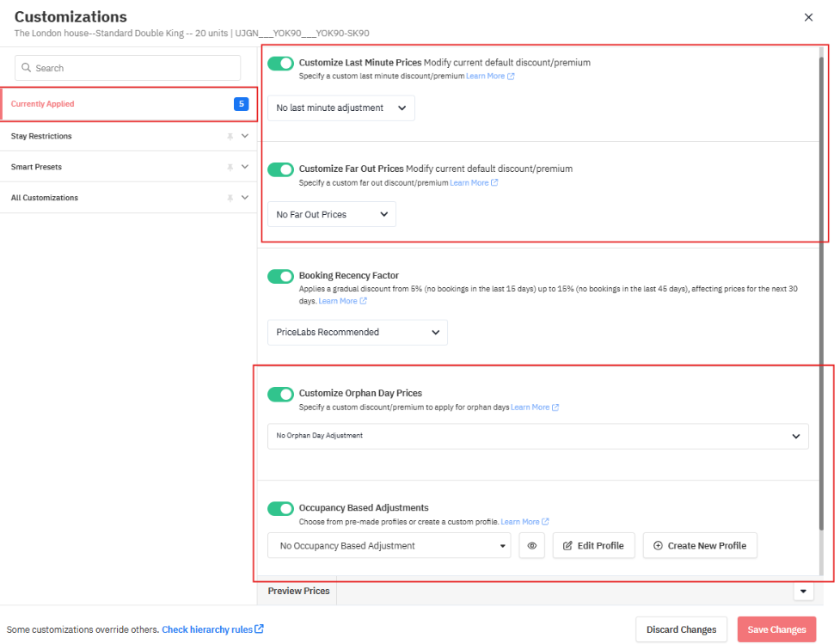Click the blue 5 badge on Currently Applied
The image size is (840, 644).
[241, 104]
